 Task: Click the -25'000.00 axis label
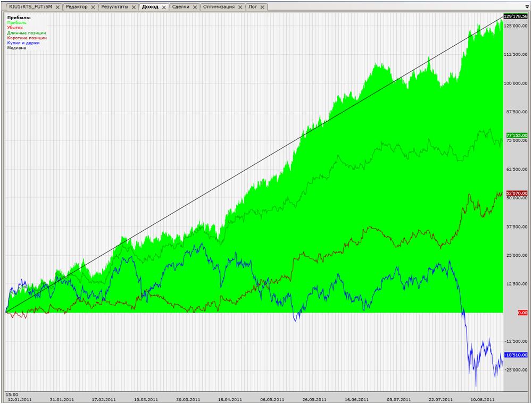pos(517,370)
